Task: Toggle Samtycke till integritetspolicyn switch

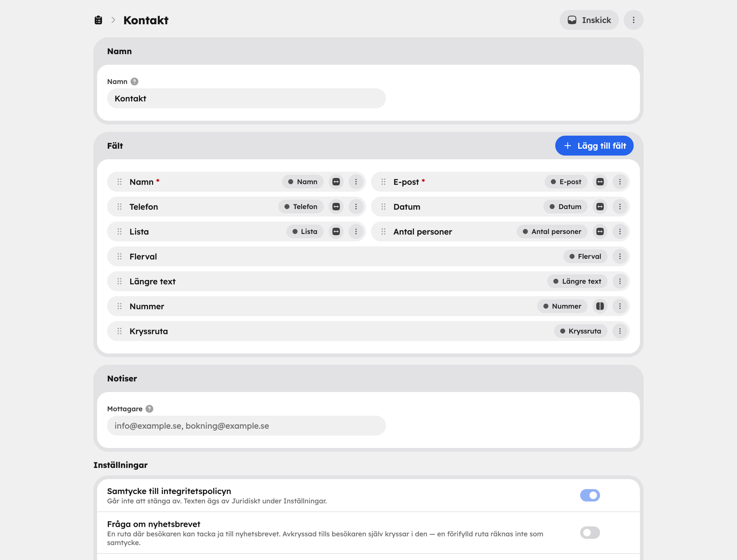Action: (589, 495)
